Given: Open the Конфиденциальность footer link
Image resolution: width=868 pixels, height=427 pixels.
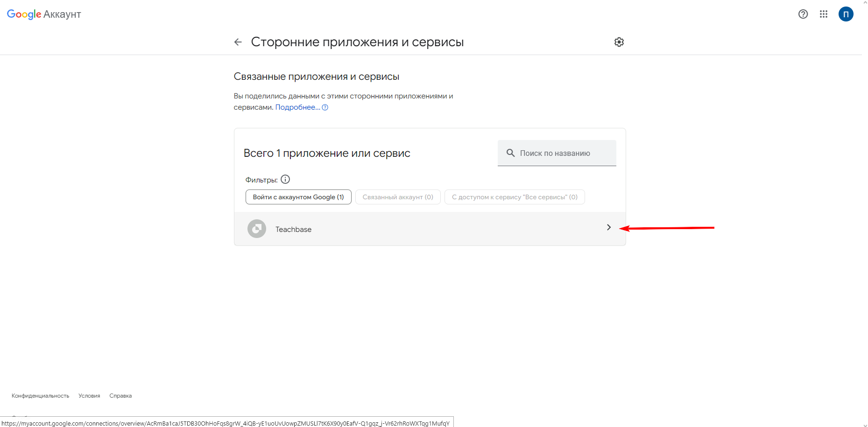Looking at the screenshot, I should point(40,396).
